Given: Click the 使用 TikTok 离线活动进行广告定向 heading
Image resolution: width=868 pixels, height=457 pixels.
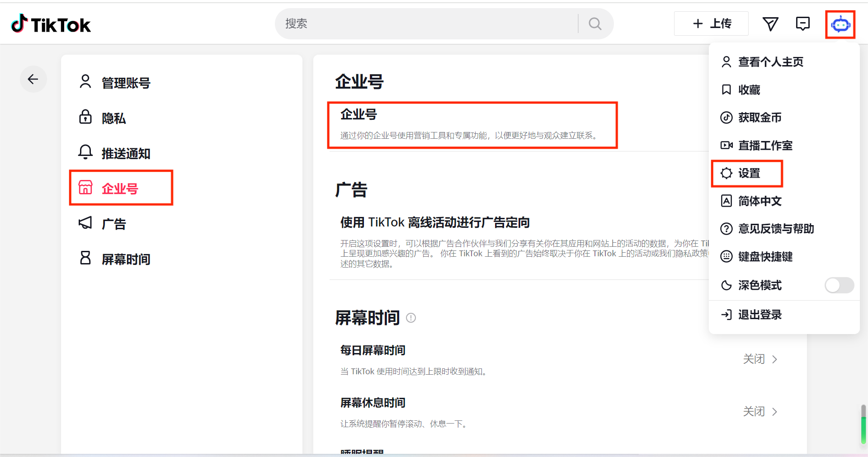Looking at the screenshot, I should click(435, 222).
